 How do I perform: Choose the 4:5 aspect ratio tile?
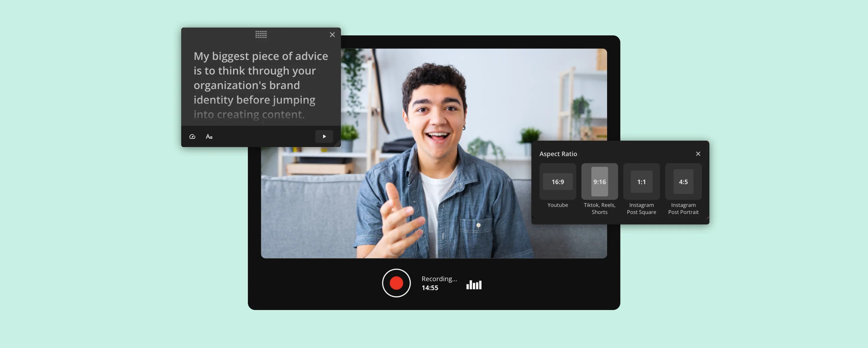point(683,182)
